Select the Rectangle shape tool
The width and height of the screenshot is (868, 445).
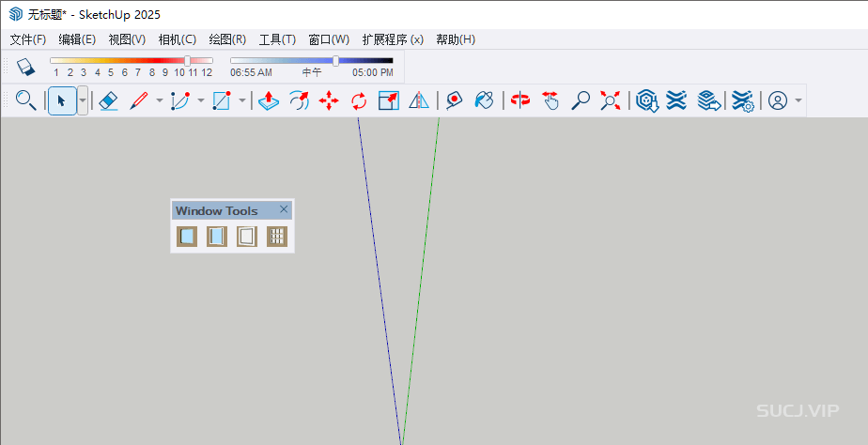[x=222, y=100]
